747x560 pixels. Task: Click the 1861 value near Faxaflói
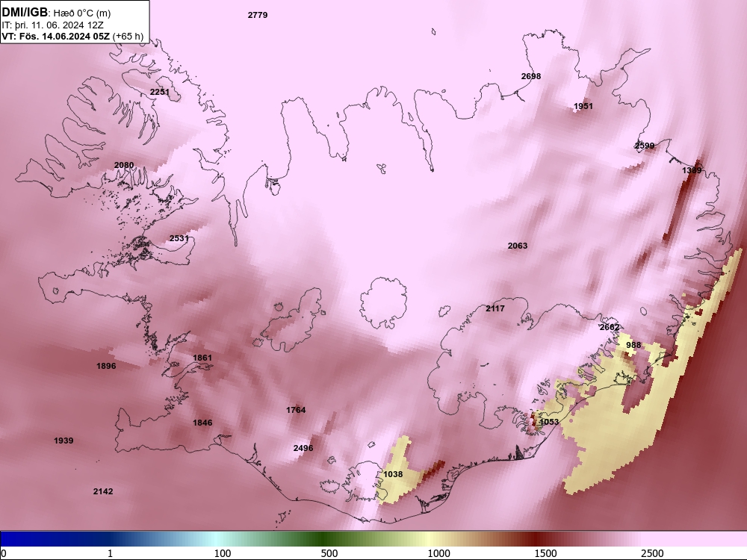(x=202, y=358)
